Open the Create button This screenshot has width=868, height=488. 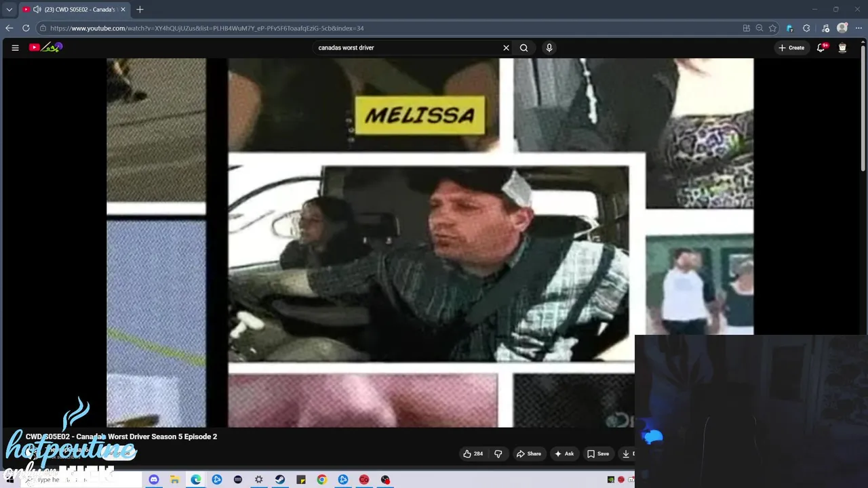click(x=791, y=47)
